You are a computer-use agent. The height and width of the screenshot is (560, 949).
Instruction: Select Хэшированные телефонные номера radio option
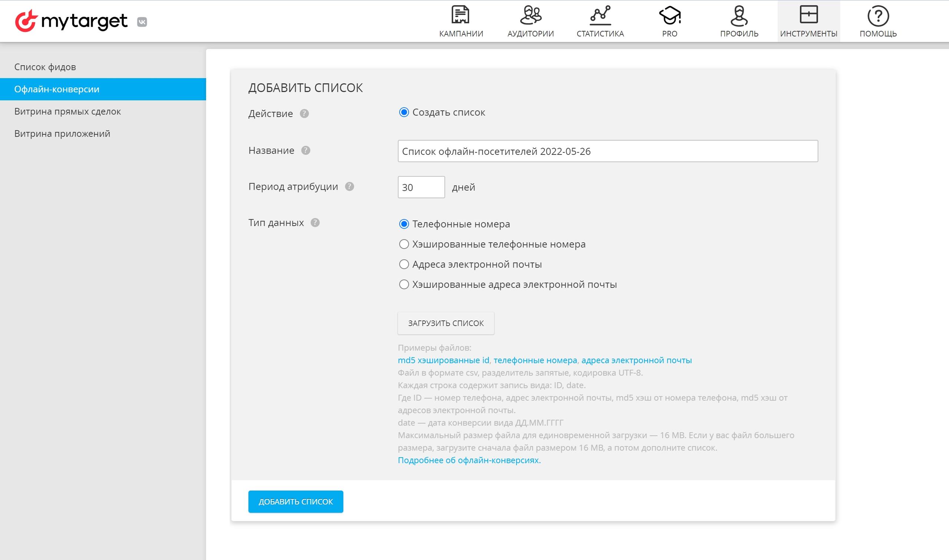coord(404,244)
